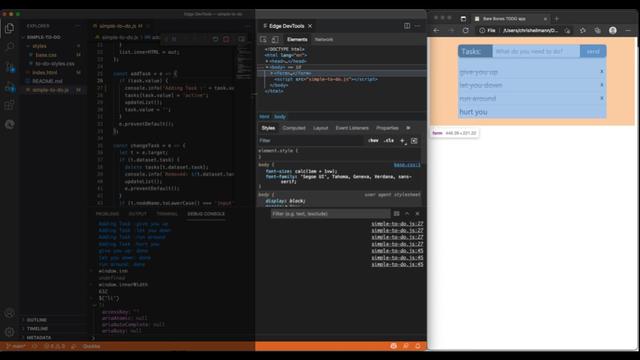640x360 pixels.
Task: Toggle computed styles sidebar icon
Action: [414, 141]
